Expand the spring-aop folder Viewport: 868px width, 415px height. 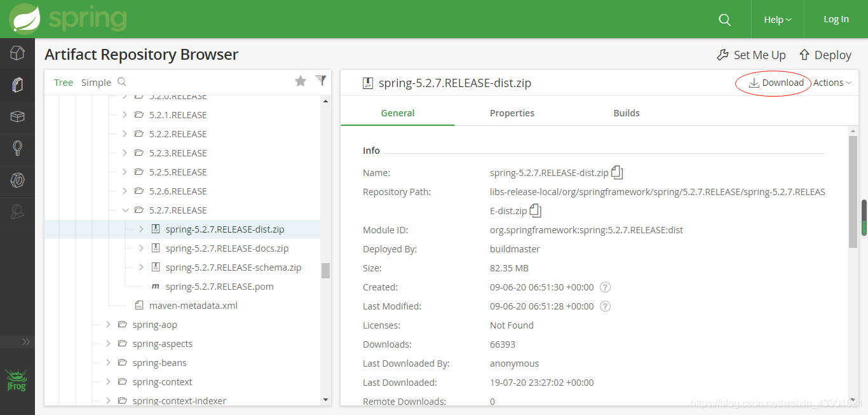[109, 325]
